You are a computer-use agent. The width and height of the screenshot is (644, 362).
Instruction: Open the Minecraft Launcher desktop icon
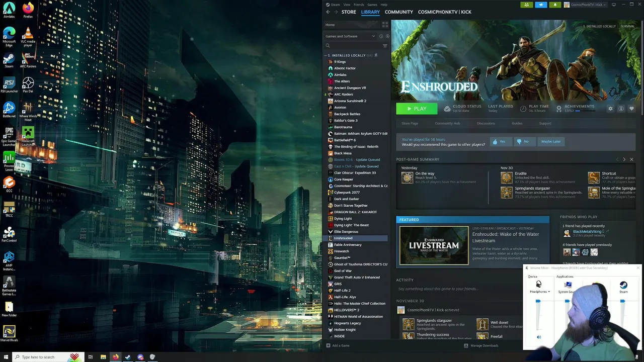(x=28, y=137)
